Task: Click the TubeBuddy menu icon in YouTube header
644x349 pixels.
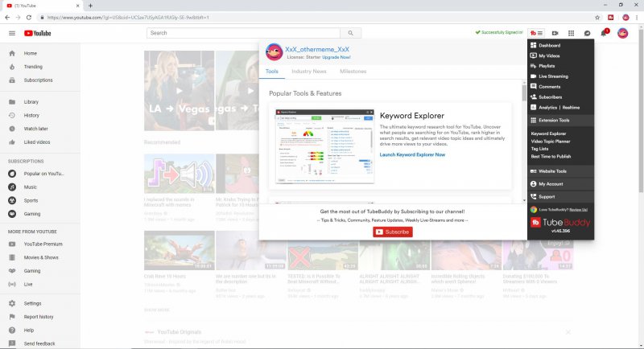Action: click(537, 33)
